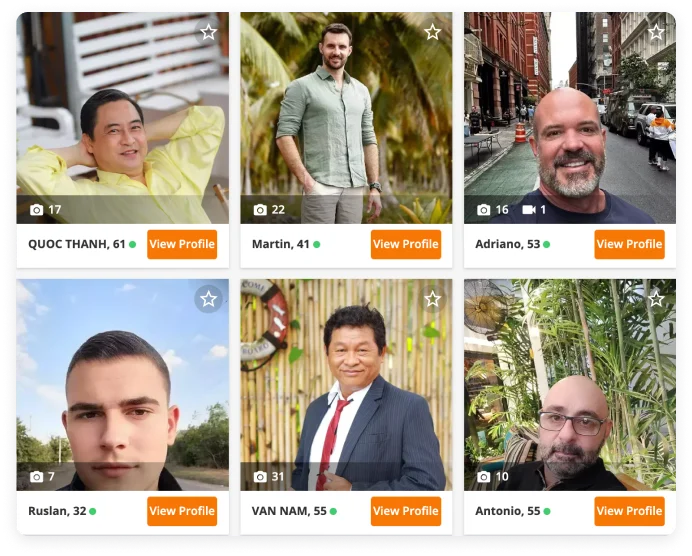
Task: Star Adriano's profile as favorite
Action: [x=656, y=32]
